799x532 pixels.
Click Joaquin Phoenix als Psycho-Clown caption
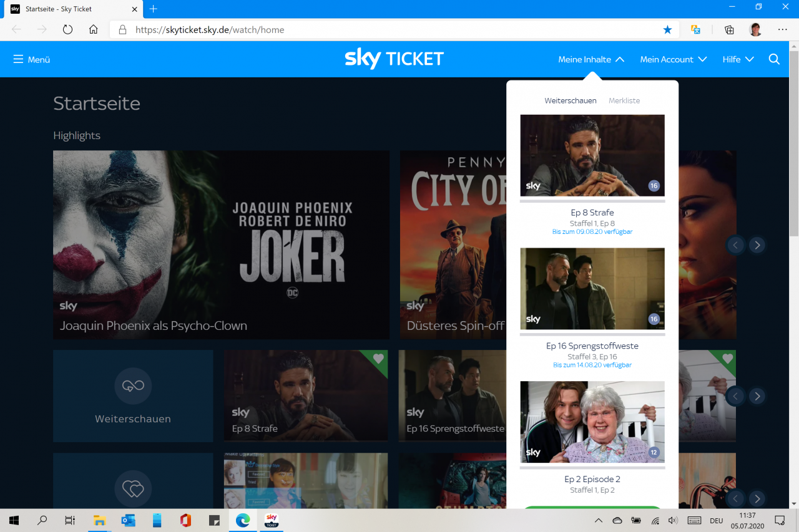pos(154,326)
